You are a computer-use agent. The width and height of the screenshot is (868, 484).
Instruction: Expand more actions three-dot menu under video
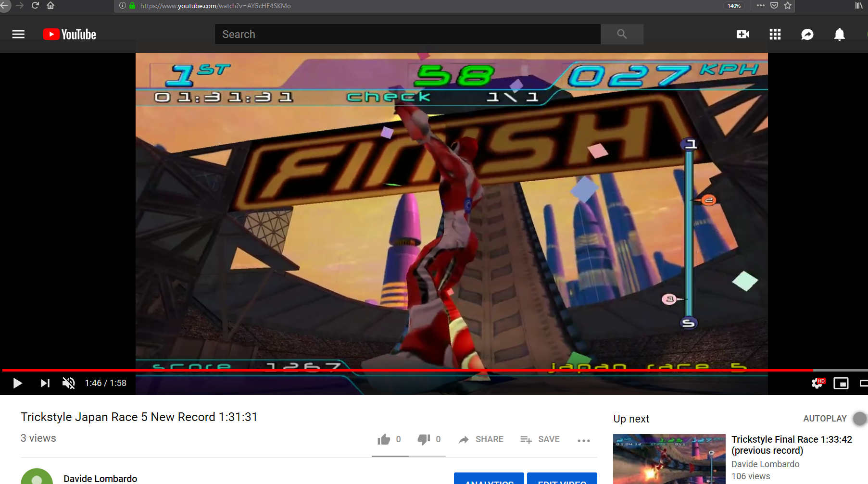[583, 440]
